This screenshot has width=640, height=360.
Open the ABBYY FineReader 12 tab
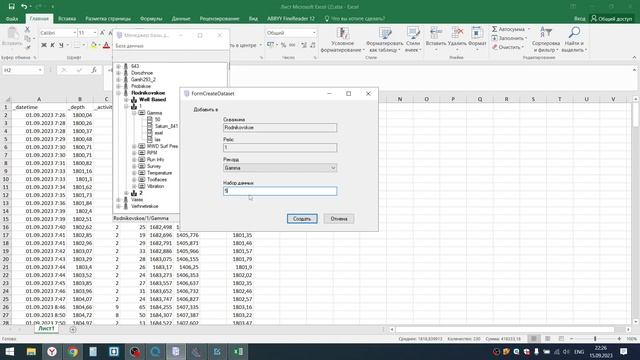[291, 19]
